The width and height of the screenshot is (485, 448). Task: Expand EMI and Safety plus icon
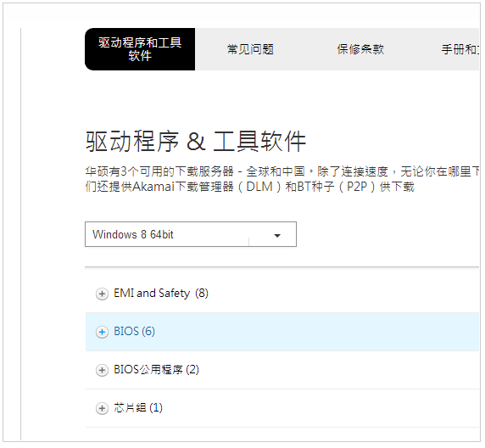(x=102, y=294)
